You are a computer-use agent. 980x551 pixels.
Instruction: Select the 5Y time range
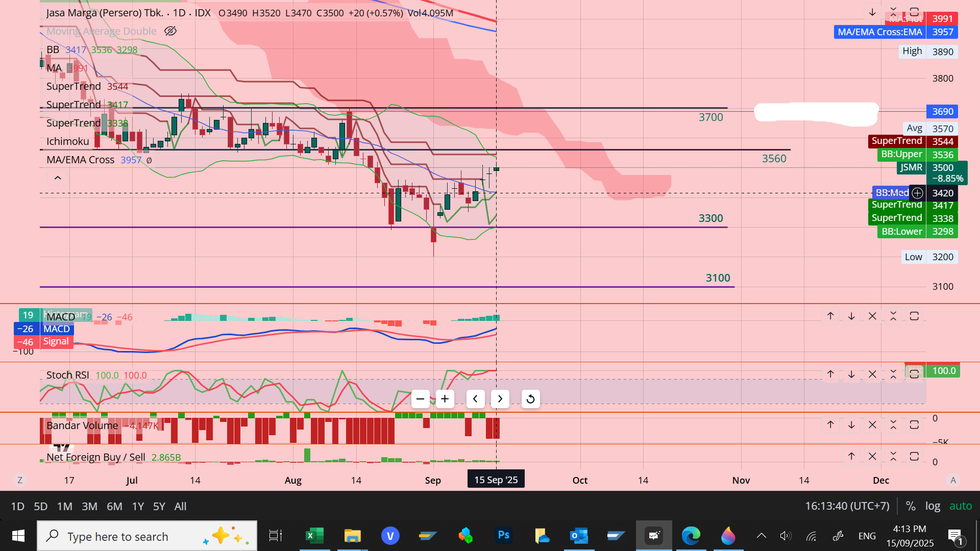click(159, 506)
